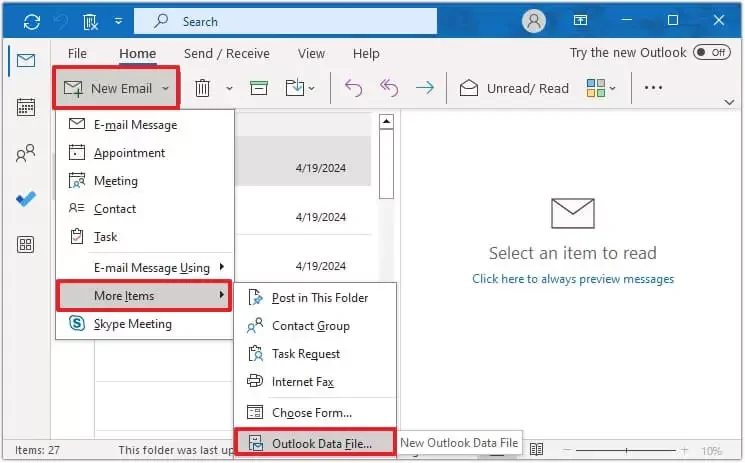Open the More Apps grid in the sidebar

(26, 244)
